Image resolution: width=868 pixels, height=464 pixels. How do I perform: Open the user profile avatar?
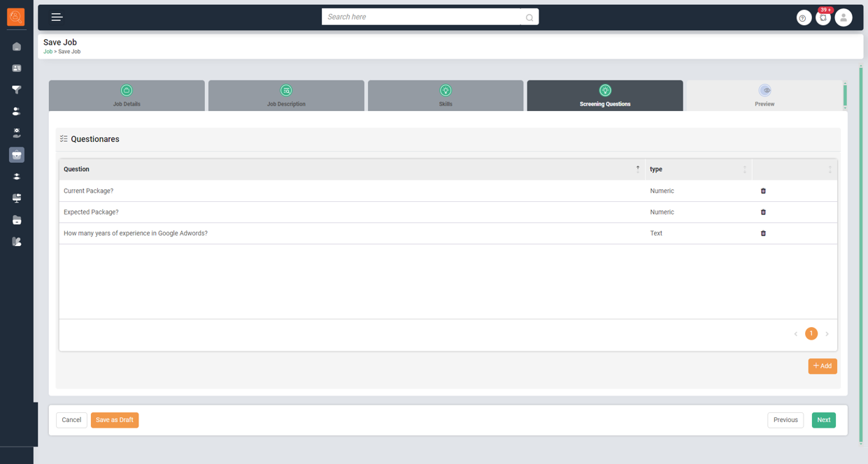pyautogui.click(x=844, y=18)
